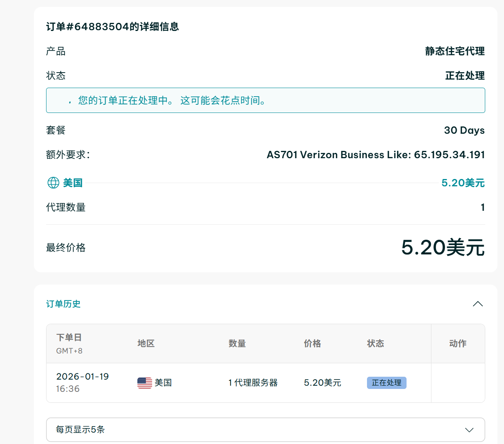The width and height of the screenshot is (504, 444).
Task: Click the 正在处理 status badge in the table
Action: (387, 382)
